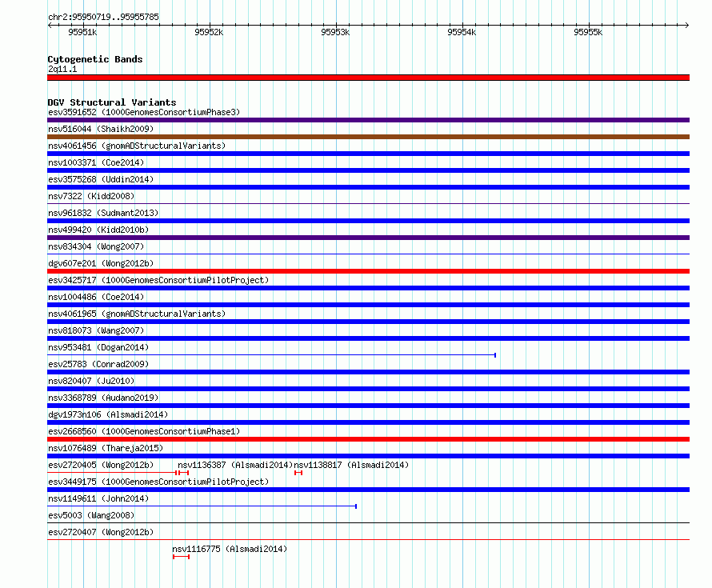Open variant nsv1138817 (Alsmadi2014) label
Image resolution: width=712 pixels, height=588 pixels.
coord(351,465)
